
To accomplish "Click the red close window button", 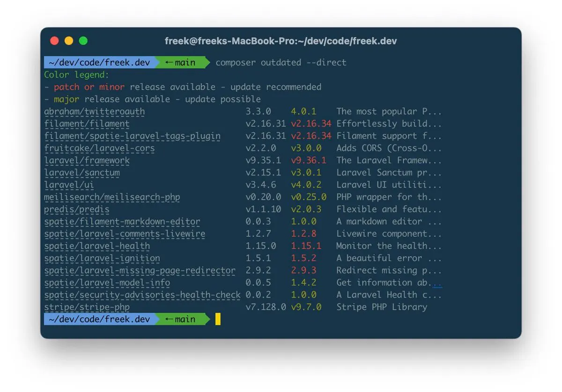I will pyautogui.click(x=54, y=41).
